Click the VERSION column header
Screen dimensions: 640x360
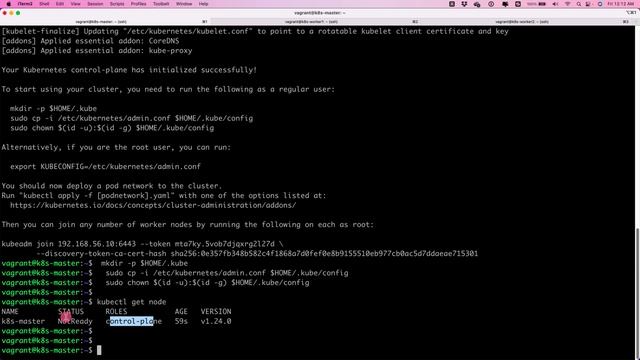[x=216, y=311]
